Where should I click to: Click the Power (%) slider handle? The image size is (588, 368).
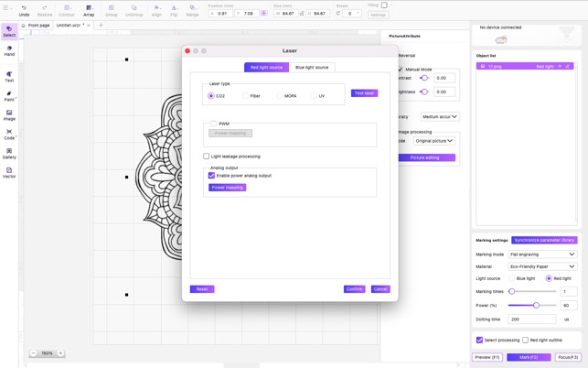point(536,306)
